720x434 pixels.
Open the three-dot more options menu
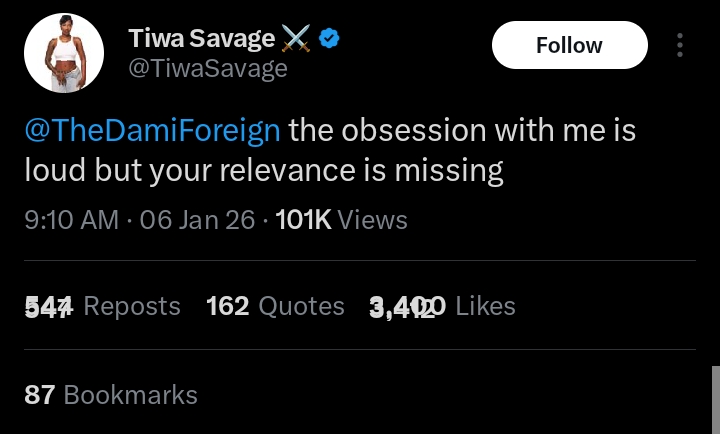pyautogui.click(x=680, y=45)
